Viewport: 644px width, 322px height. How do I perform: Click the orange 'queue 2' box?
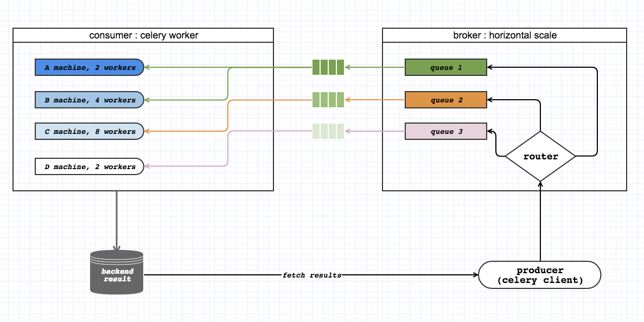446,100
